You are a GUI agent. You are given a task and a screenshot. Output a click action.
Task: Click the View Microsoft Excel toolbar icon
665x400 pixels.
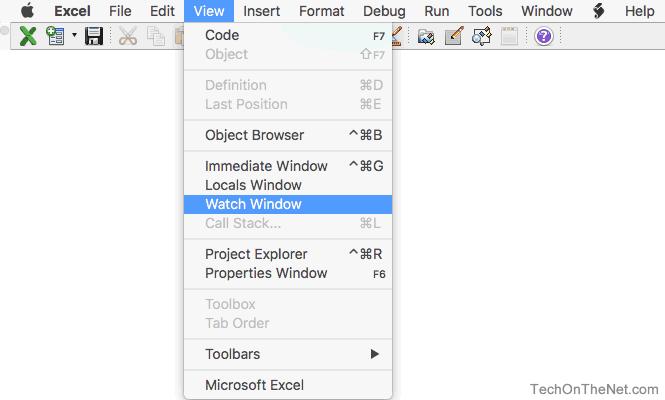point(28,36)
